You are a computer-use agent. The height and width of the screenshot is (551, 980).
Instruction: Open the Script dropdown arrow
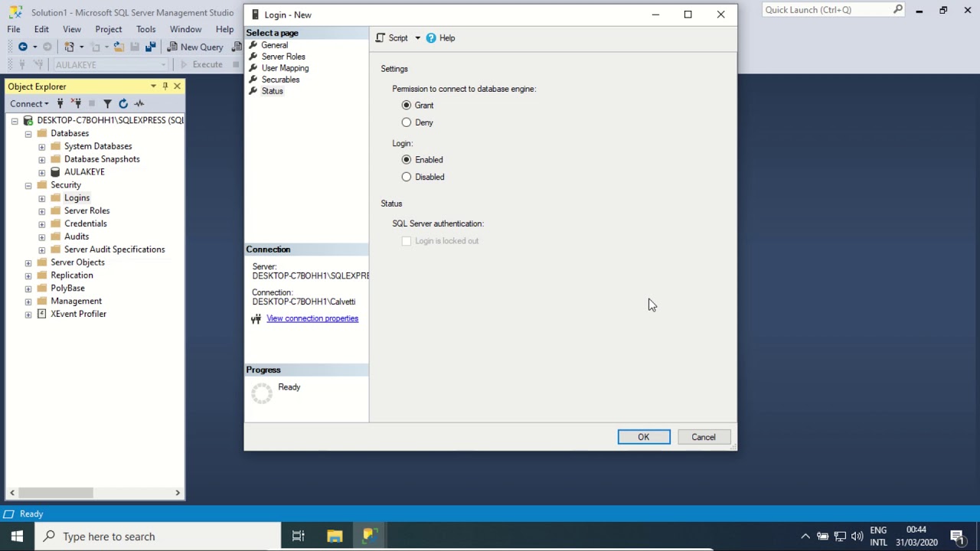pos(417,37)
